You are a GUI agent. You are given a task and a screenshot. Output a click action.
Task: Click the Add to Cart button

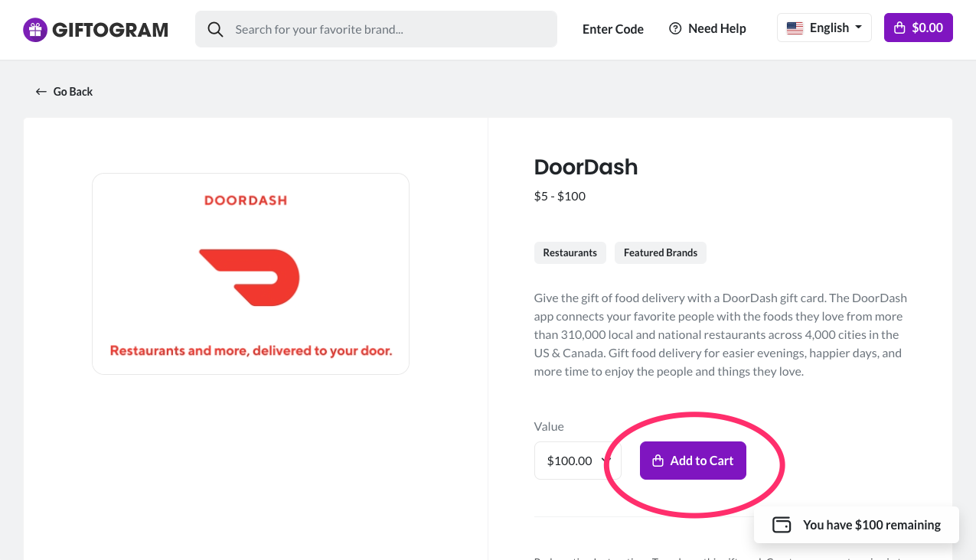click(x=693, y=461)
